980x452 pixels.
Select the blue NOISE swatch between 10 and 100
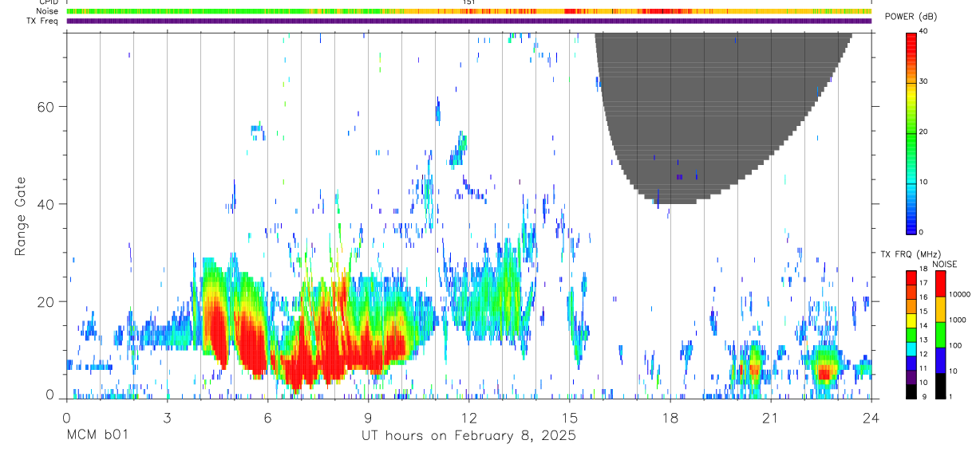pos(939,360)
